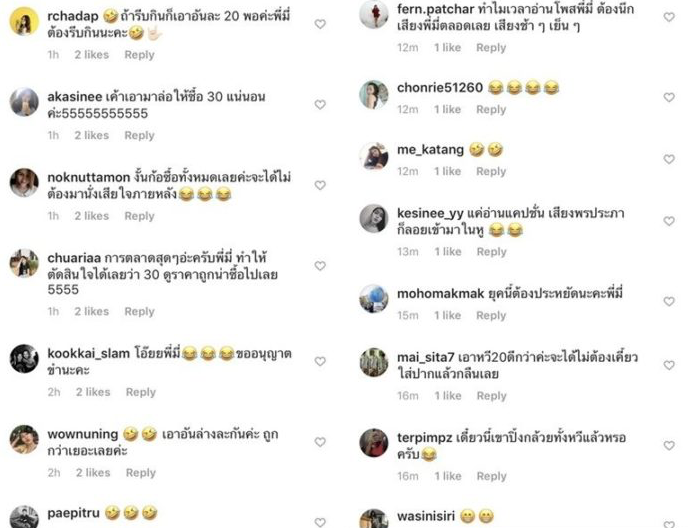View 2 likes on chuariaa's comment
The height and width of the screenshot is (528, 688).
tap(92, 312)
